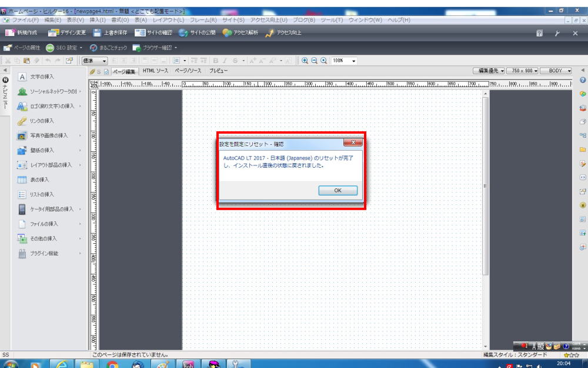The height and width of the screenshot is (368, 588).
Task: Click the 表の挿入 table icon
Action: tap(22, 180)
